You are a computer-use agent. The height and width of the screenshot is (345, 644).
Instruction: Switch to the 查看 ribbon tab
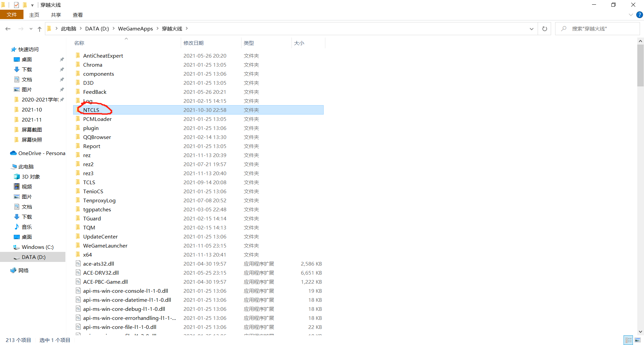pyautogui.click(x=77, y=15)
